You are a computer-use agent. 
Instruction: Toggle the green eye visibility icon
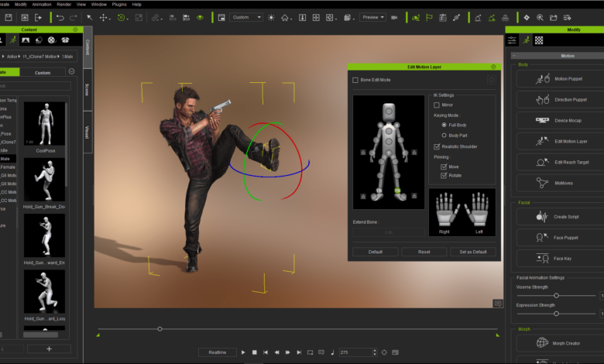pyautogui.click(x=200, y=17)
